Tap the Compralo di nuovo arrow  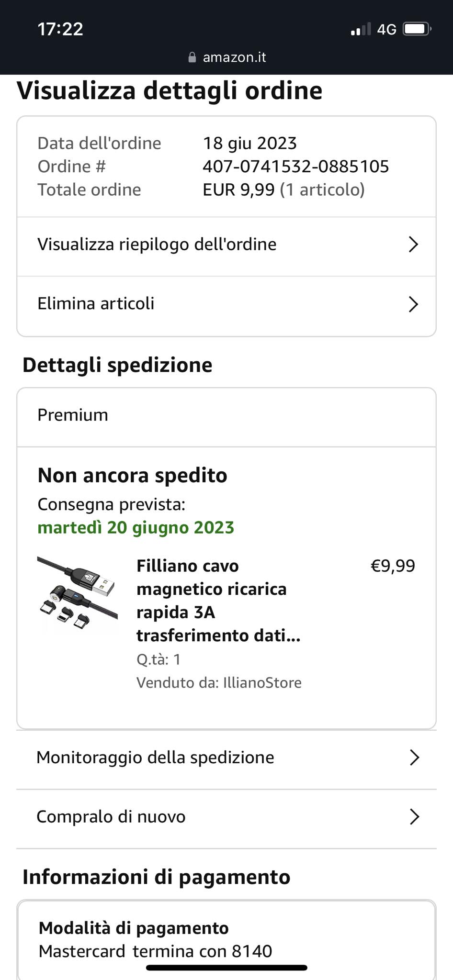coord(414,817)
